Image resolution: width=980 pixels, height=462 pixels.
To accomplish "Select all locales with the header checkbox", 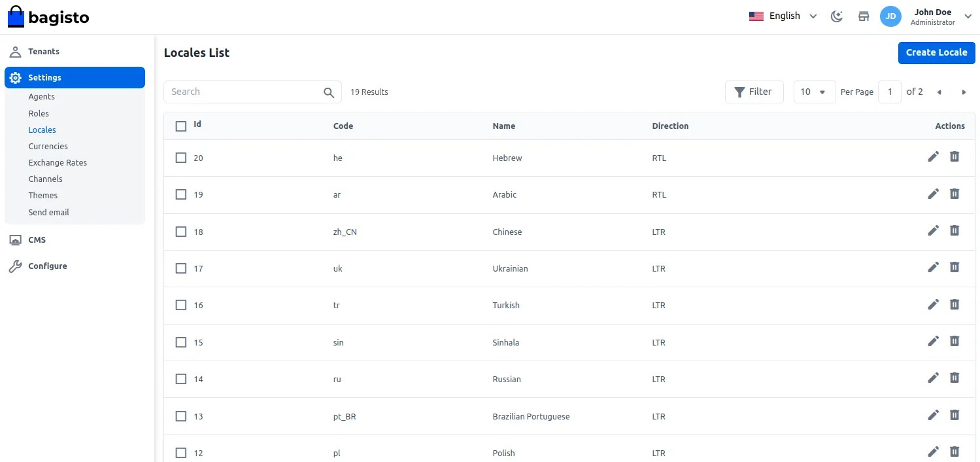I will [x=181, y=126].
